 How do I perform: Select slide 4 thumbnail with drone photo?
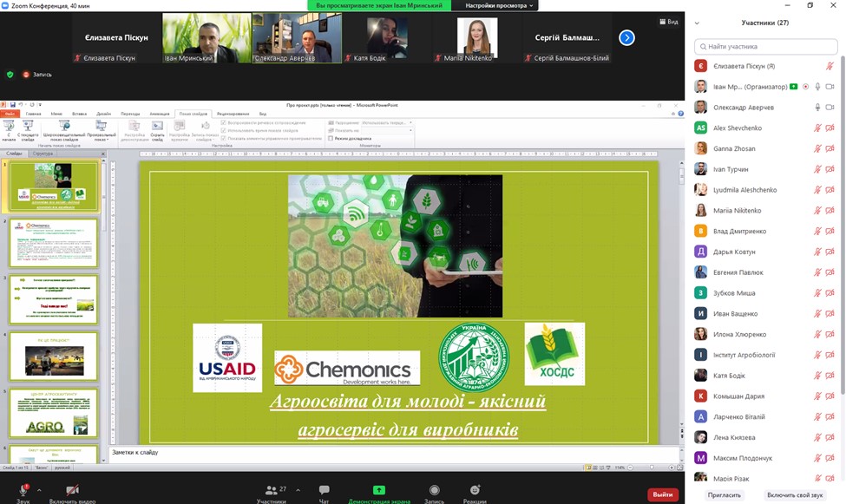tap(54, 357)
